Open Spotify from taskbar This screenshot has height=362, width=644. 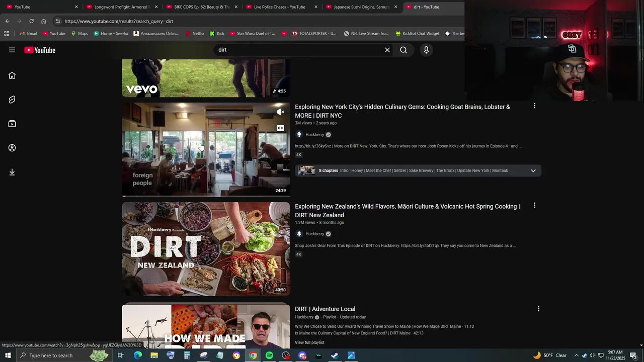click(269, 355)
